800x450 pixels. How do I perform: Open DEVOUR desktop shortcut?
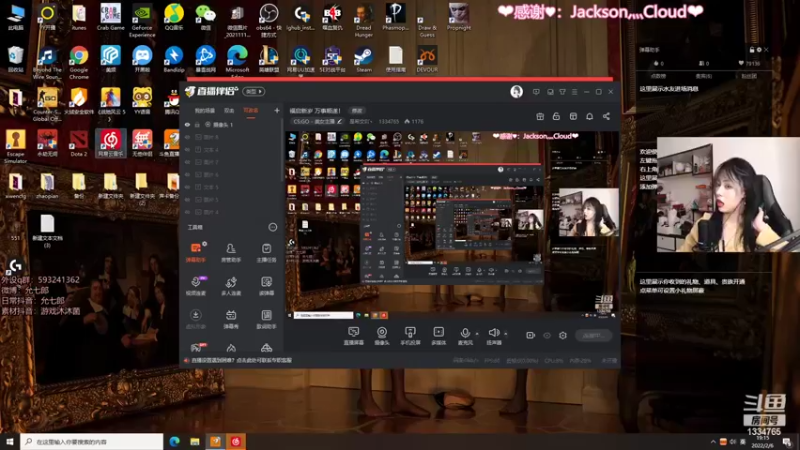tap(427, 59)
